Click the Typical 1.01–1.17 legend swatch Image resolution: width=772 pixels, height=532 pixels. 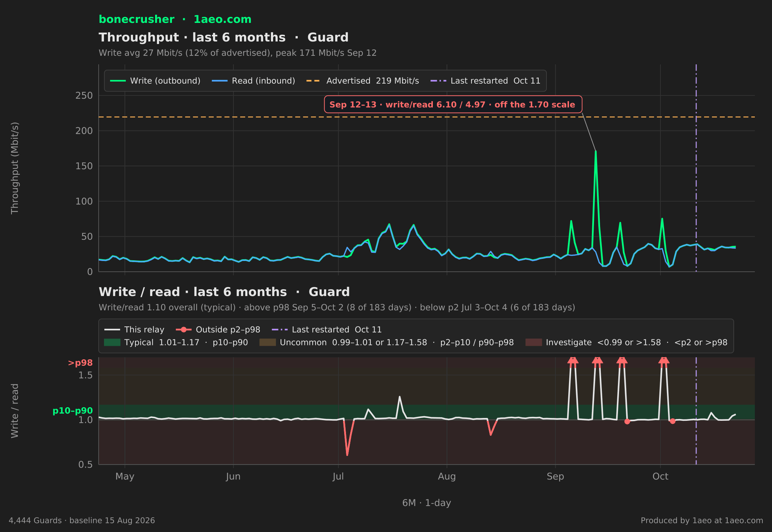[112, 343]
